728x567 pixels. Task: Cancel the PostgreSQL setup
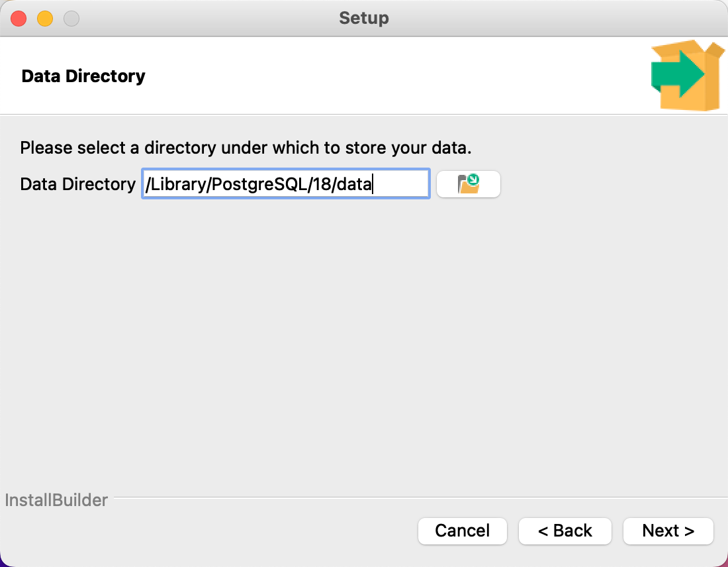(463, 531)
